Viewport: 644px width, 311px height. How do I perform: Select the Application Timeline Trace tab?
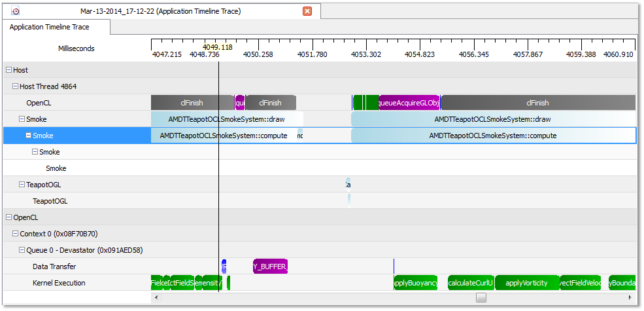50,27
